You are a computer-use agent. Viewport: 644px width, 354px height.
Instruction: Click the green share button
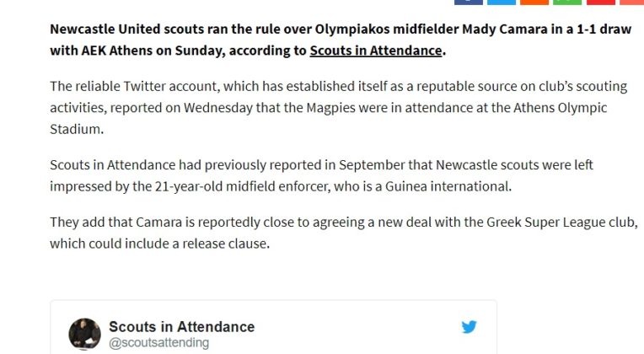(x=567, y=3)
